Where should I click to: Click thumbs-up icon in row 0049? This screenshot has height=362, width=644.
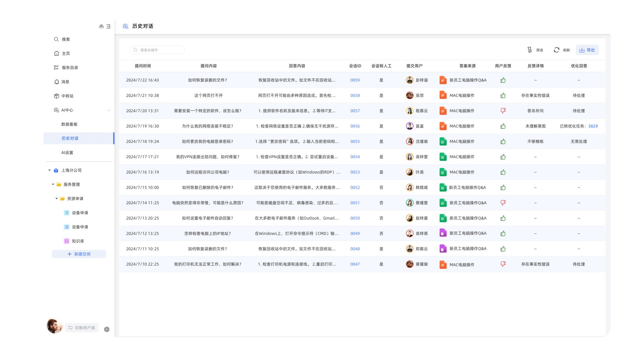point(503,233)
